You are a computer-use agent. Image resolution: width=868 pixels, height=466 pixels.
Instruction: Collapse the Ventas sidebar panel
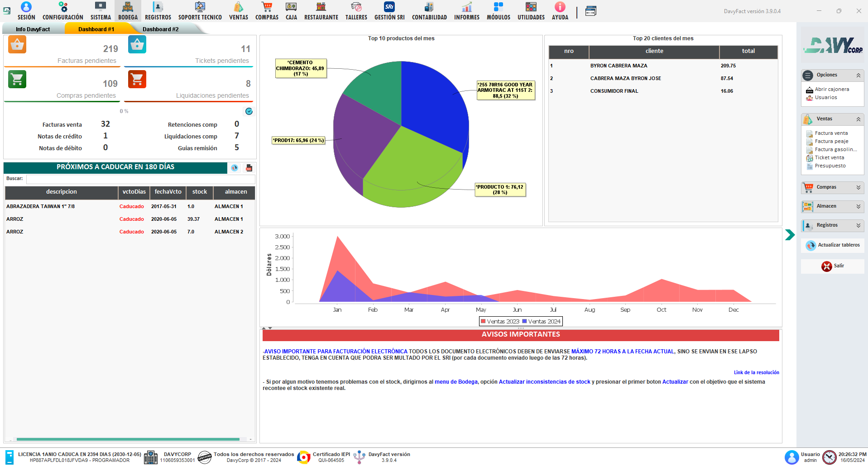pyautogui.click(x=858, y=119)
